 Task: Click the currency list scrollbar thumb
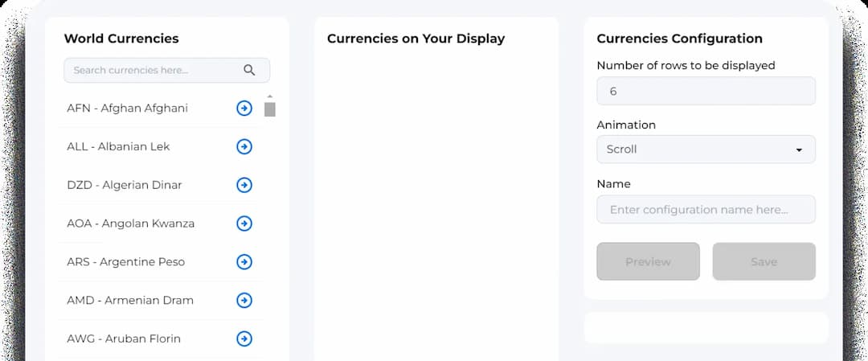pyautogui.click(x=269, y=109)
